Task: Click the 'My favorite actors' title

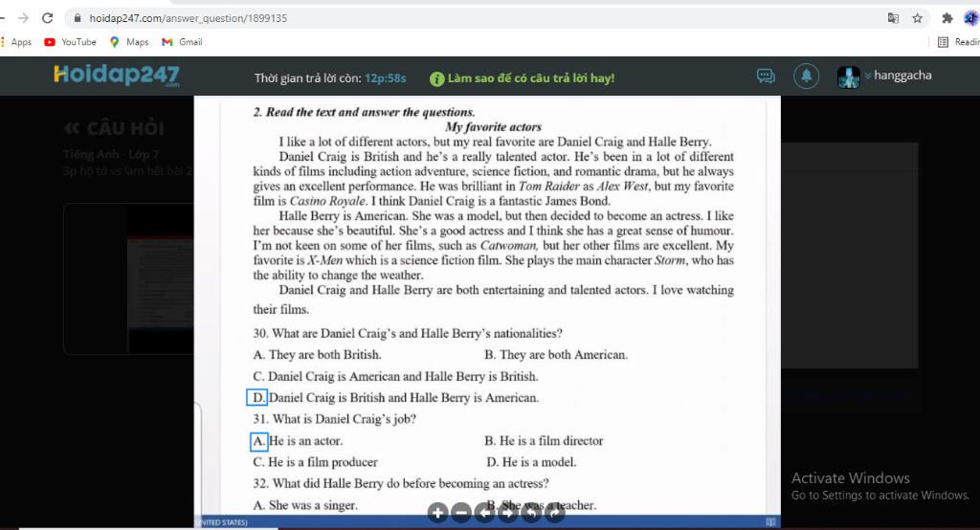Action: click(x=493, y=127)
